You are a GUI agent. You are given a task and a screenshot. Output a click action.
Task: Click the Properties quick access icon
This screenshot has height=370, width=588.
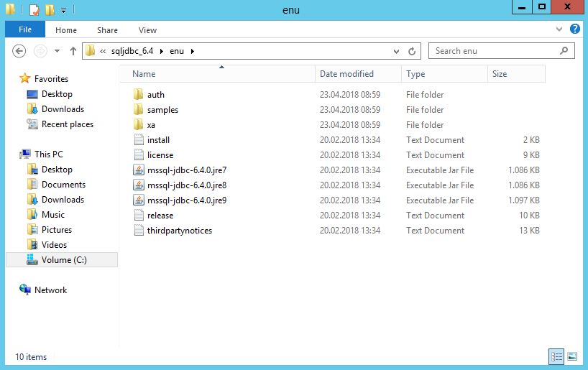point(35,9)
